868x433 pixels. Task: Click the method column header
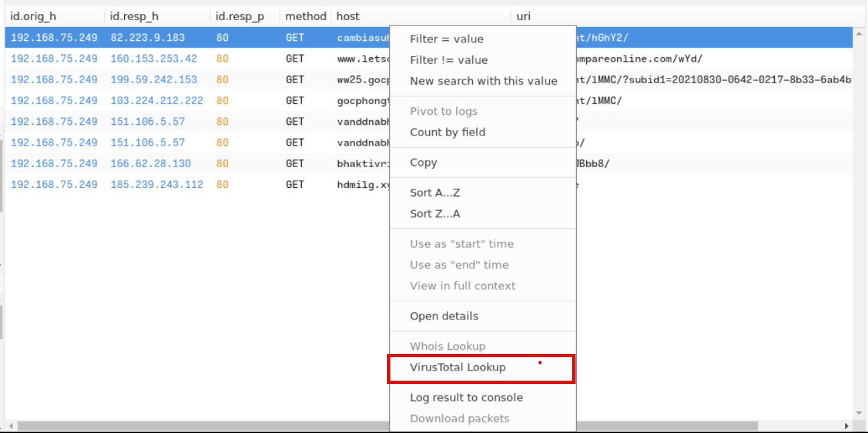tap(305, 15)
